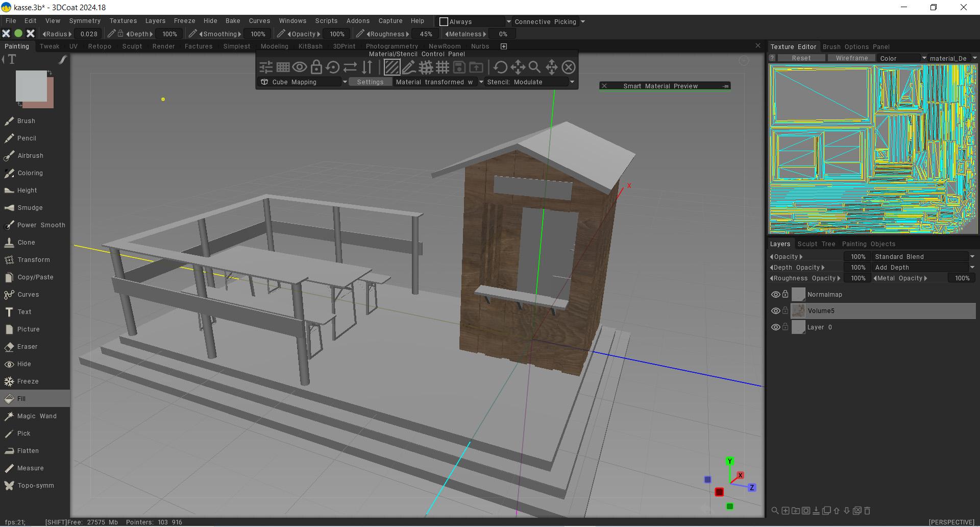Toggle visibility of Volume5 layer

pyautogui.click(x=775, y=311)
